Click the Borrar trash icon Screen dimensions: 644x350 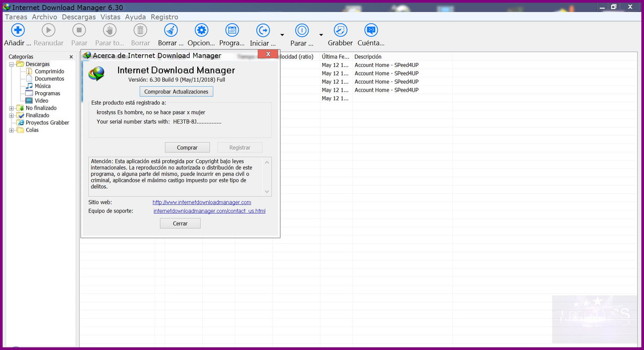coord(140,30)
